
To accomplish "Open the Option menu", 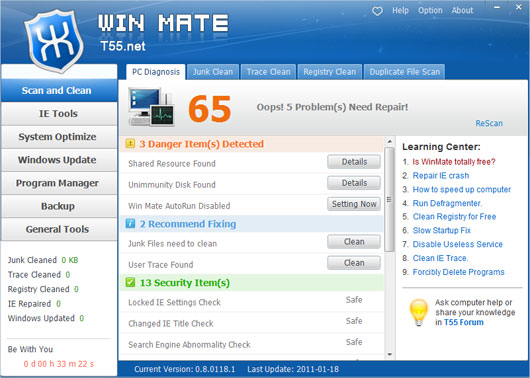I will tap(430, 10).
